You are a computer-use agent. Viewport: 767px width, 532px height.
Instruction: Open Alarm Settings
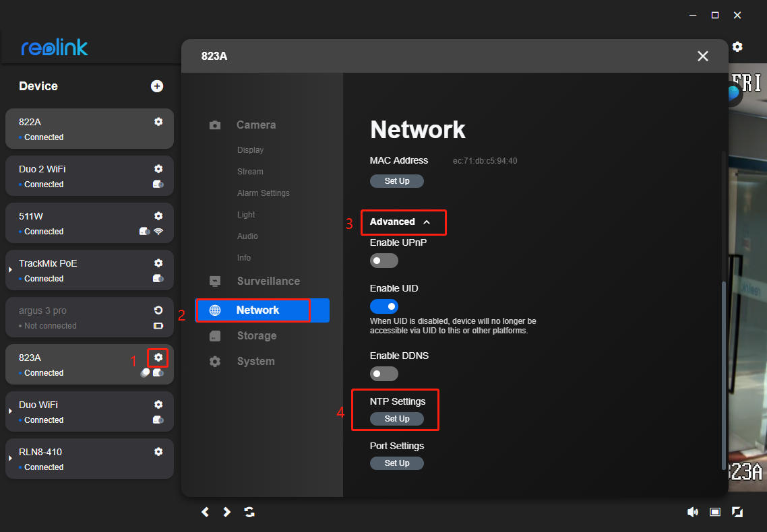click(263, 193)
